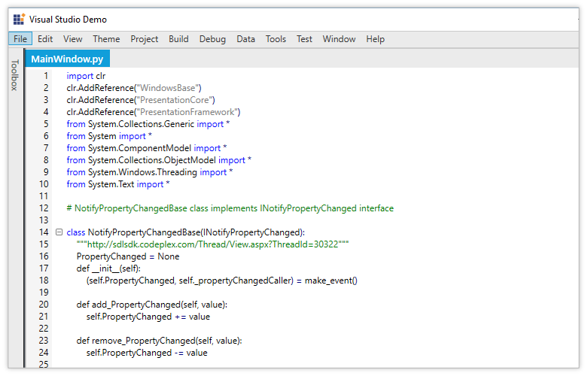This screenshot has width=588, height=376.
Task: Open the Theme menu
Action: click(x=106, y=39)
